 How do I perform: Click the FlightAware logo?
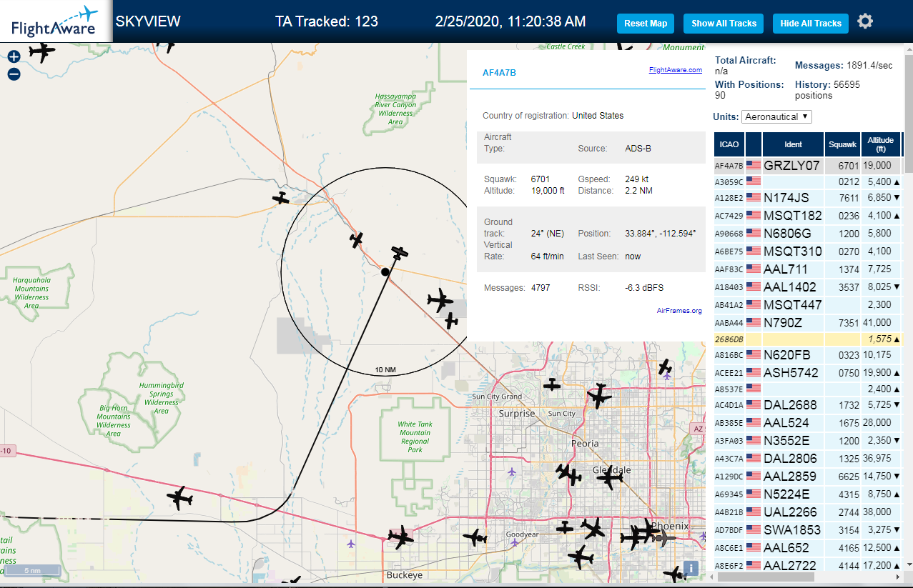point(55,21)
